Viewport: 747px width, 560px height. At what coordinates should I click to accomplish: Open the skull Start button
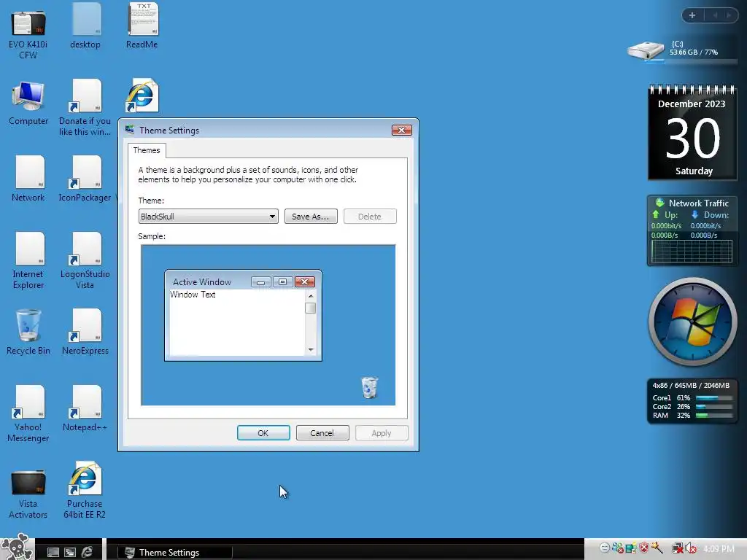coord(18,547)
